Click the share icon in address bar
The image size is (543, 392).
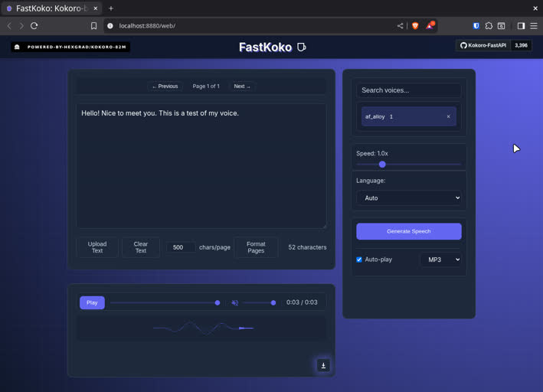click(400, 26)
